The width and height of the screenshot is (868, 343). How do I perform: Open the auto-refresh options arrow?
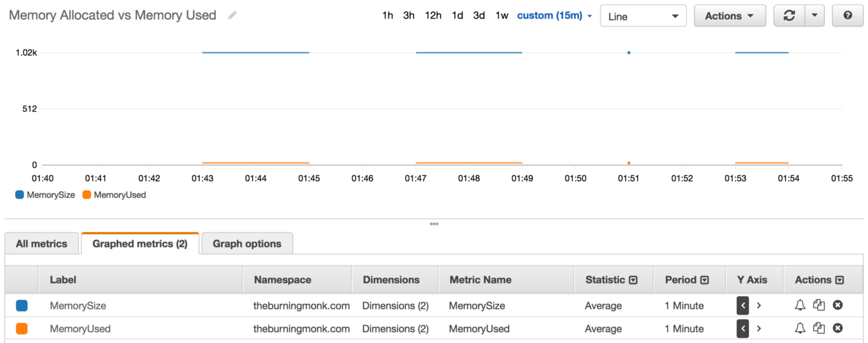click(814, 16)
